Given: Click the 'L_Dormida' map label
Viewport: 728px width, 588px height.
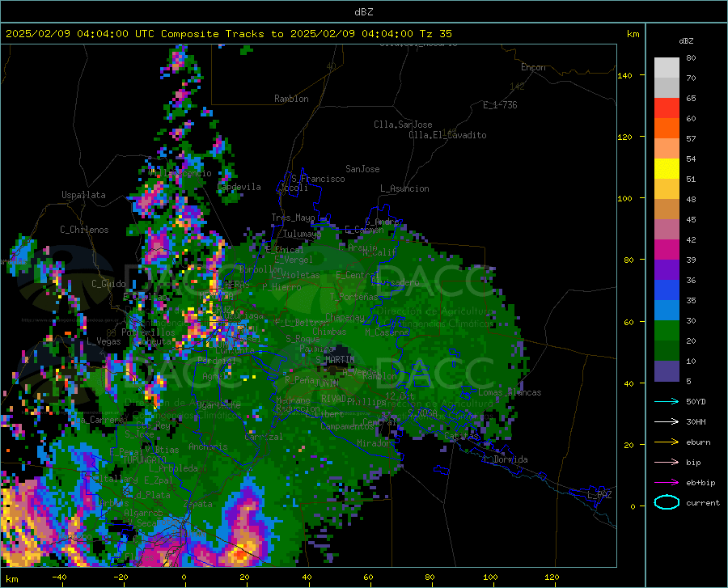Looking at the screenshot, I should 505,459.
